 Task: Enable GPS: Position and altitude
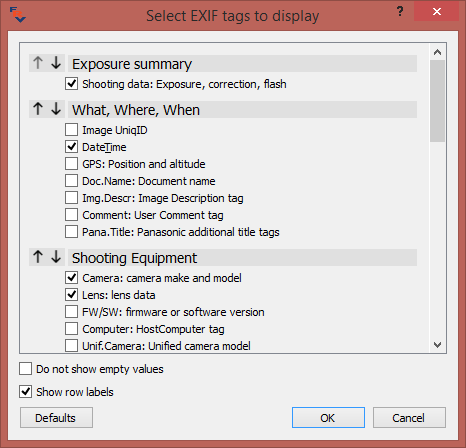(72, 164)
